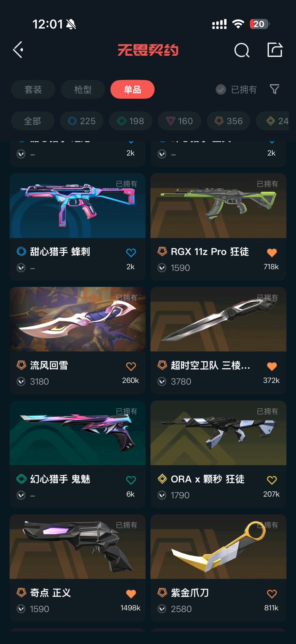This screenshot has height=644, width=296.
Task: Toggle the heart on 流风回雪
Action: (x=131, y=366)
